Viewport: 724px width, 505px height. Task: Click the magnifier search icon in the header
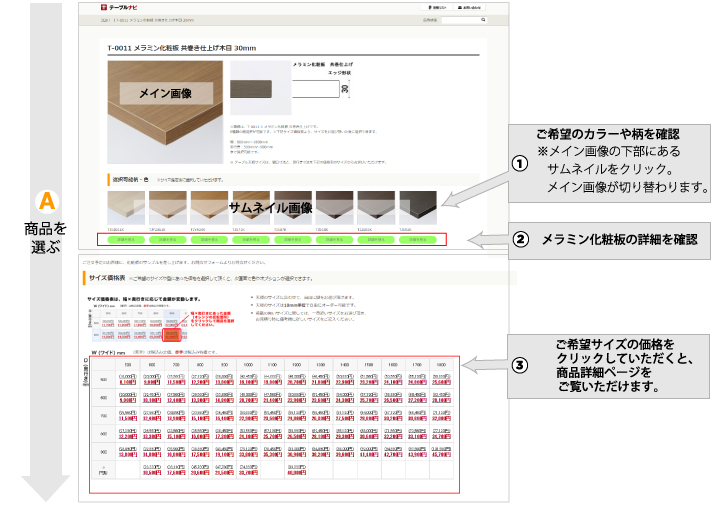(x=483, y=20)
